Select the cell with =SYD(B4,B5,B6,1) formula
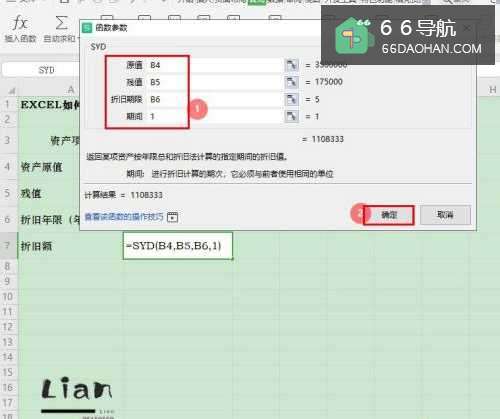Screen dimensions: 500x419 pyautogui.click(x=178, y=246)
